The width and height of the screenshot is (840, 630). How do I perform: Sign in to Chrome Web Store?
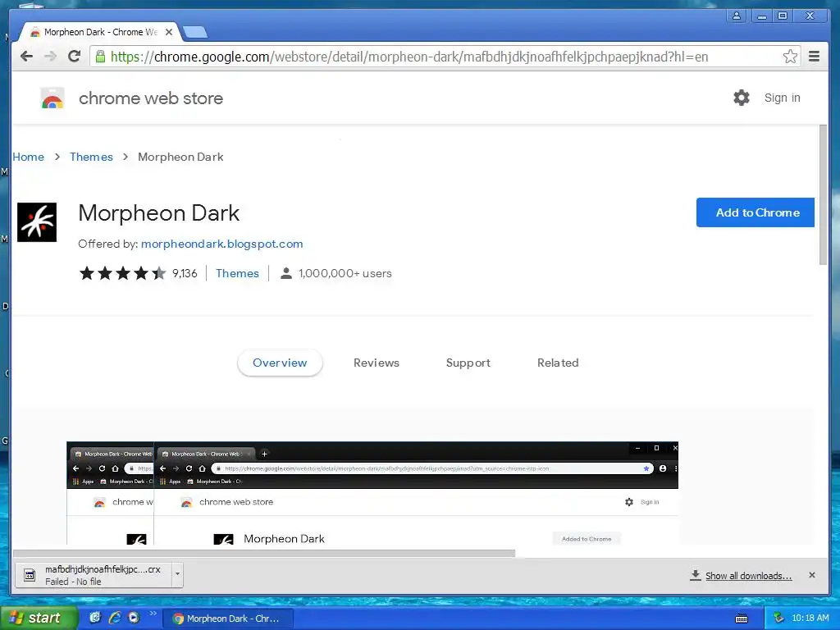pos(782,98)
